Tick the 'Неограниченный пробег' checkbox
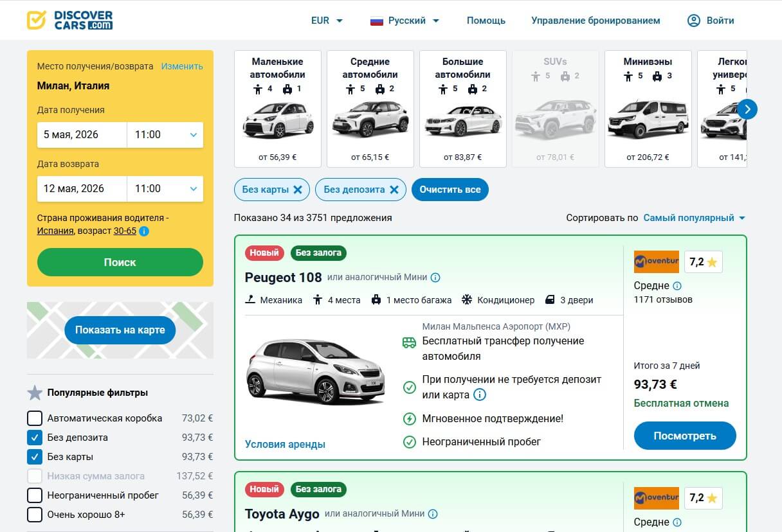This screenshot has width=782, height=532. 35,495
